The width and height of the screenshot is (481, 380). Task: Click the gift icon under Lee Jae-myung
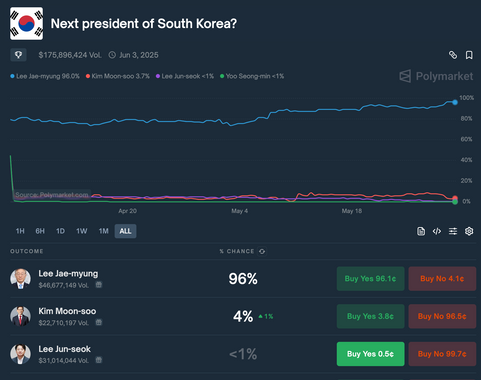coord(99,285)
